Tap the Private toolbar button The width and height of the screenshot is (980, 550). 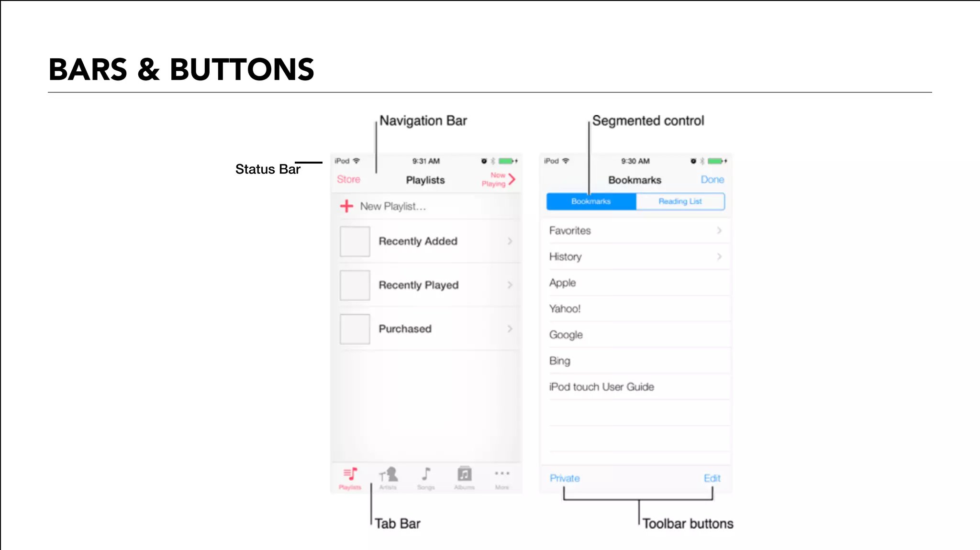565,478
